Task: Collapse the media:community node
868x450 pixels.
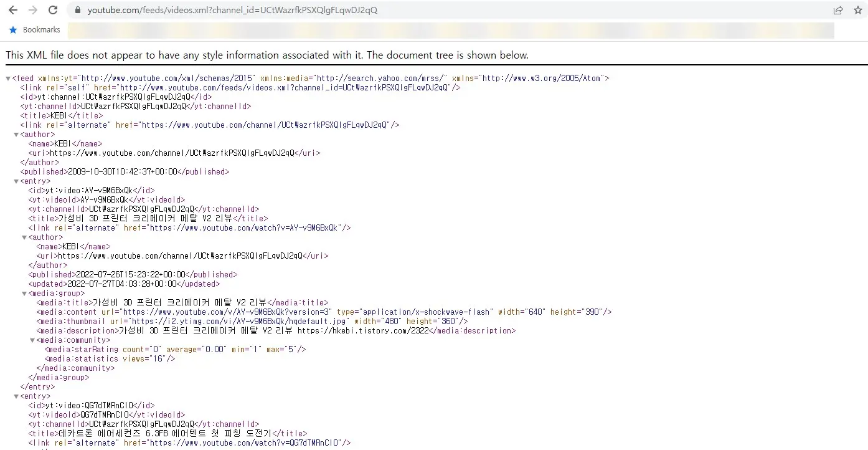Action: 32,340
